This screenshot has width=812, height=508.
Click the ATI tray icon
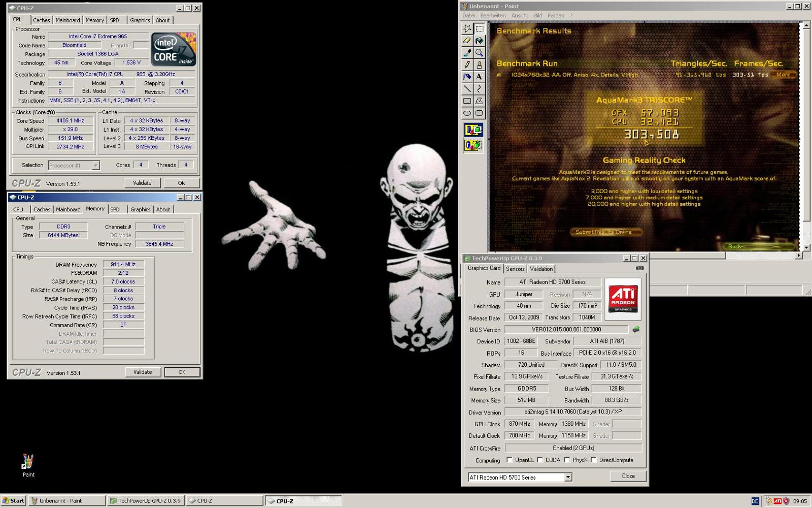point(777,501)
